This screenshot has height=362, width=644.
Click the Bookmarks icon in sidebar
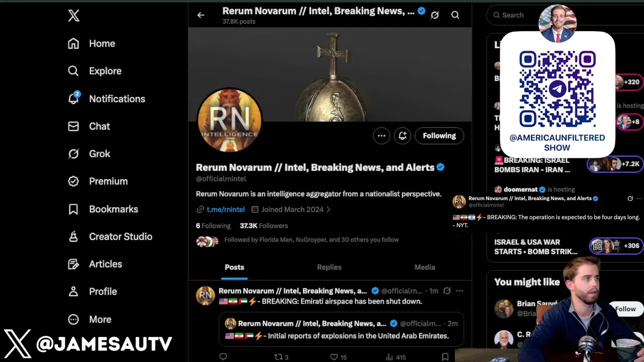(73, 209)
